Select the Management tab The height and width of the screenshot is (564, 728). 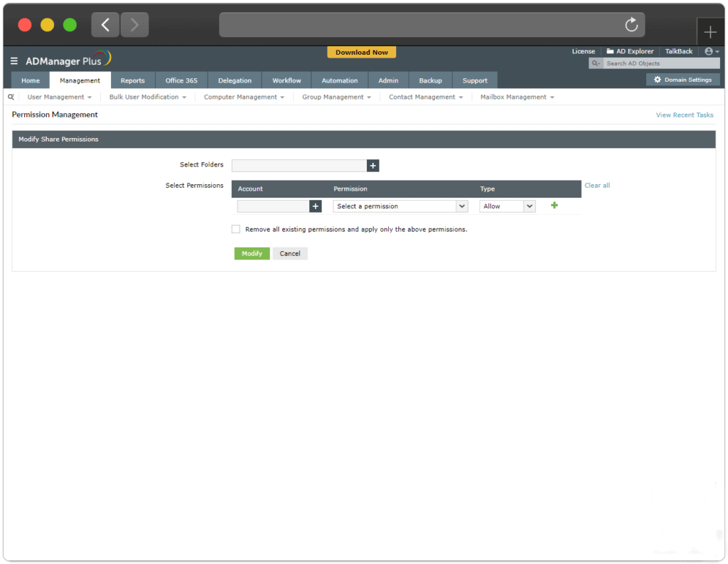80,80
